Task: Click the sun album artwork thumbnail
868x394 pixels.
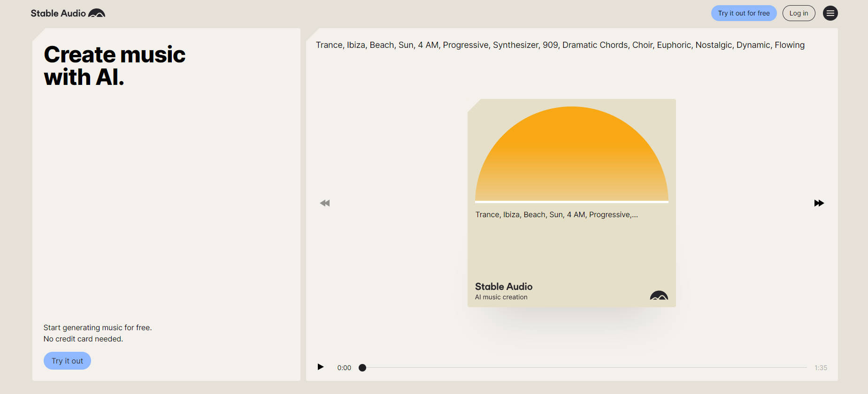Action: [x=572, y=154]
